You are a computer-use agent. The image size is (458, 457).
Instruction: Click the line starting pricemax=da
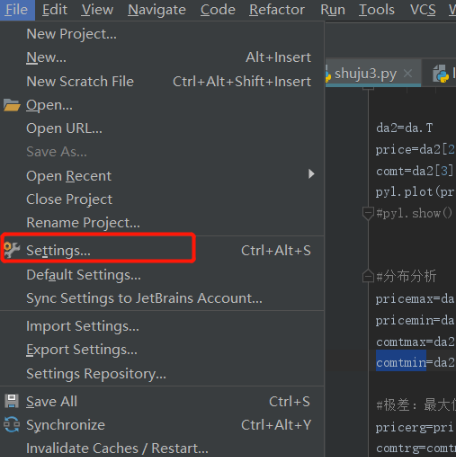(x=415, y=299)
